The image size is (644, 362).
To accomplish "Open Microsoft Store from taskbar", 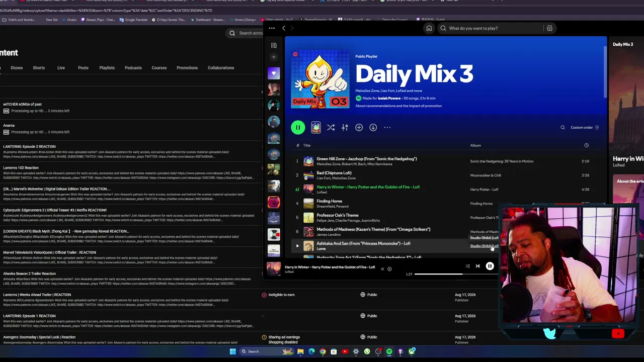I will (334, 351).
